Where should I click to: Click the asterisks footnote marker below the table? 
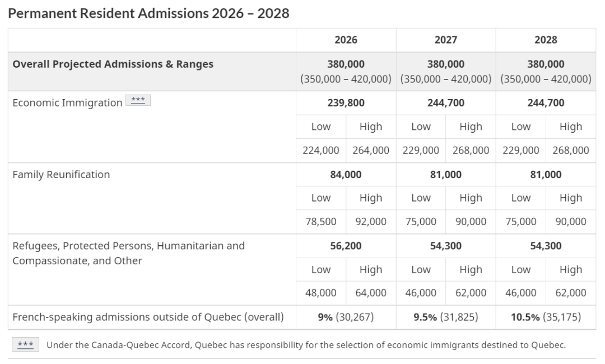coord(25,344)
